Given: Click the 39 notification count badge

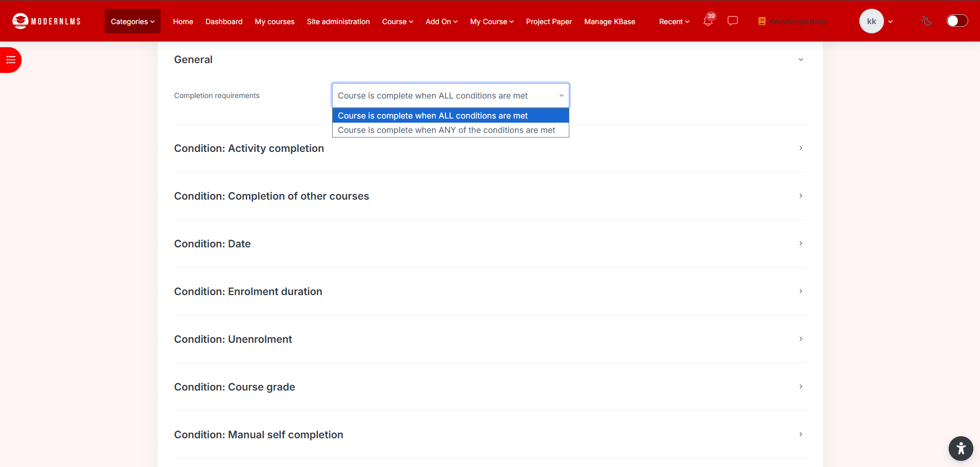Looking at the screenshot, I should pos(711,16).
